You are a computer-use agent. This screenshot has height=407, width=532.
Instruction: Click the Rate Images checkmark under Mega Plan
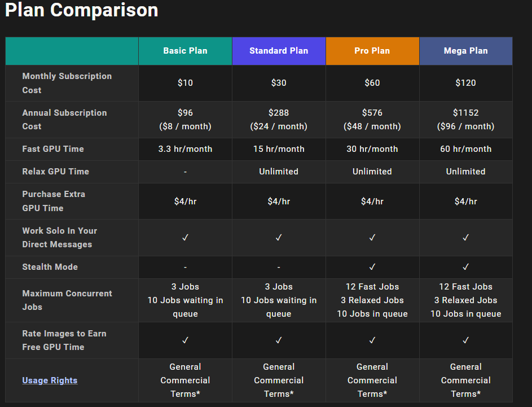pyautogui.click(x=466, y=340)
